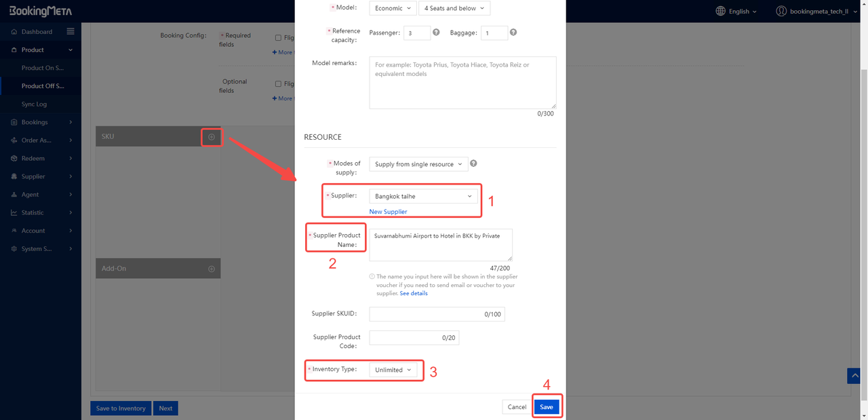Image resolution: width=868 pixels, height=420 pixels.
Task: Tick the Optional fields Flight checkbox
Action: click(278, 84)
